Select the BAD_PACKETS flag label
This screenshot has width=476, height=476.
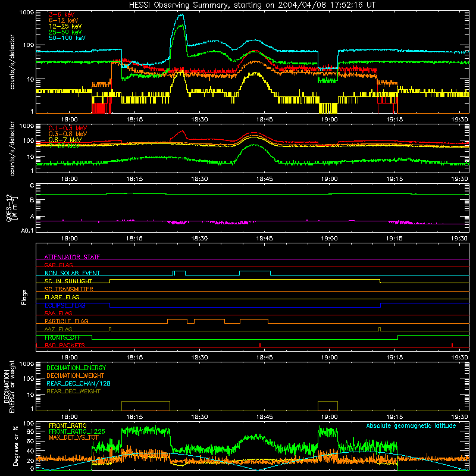pos(65,345)
